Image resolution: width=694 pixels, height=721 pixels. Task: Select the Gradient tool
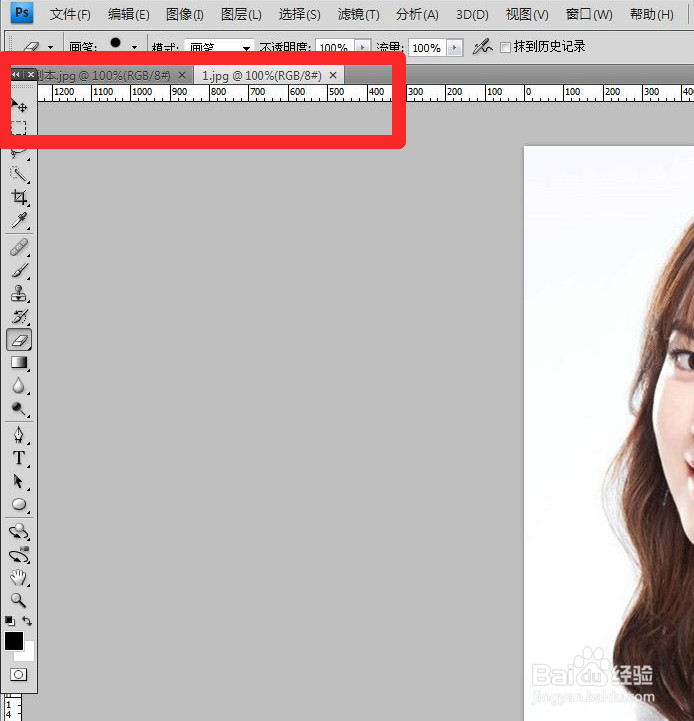pos(19,363)
